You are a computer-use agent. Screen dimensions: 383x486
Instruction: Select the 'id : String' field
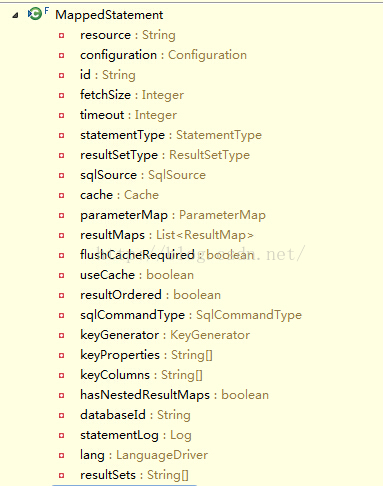(x=108, y=75)
